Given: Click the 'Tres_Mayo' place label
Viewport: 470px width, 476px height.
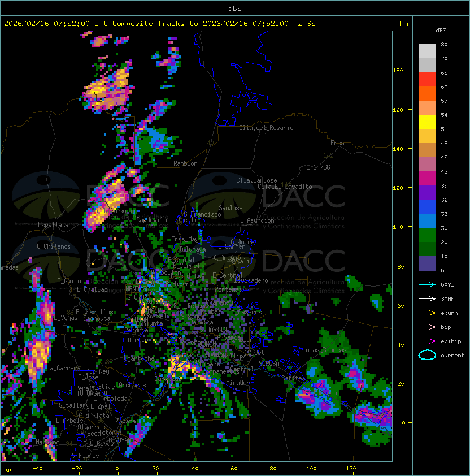Looking at the screenshot, I should click(186, 239).
